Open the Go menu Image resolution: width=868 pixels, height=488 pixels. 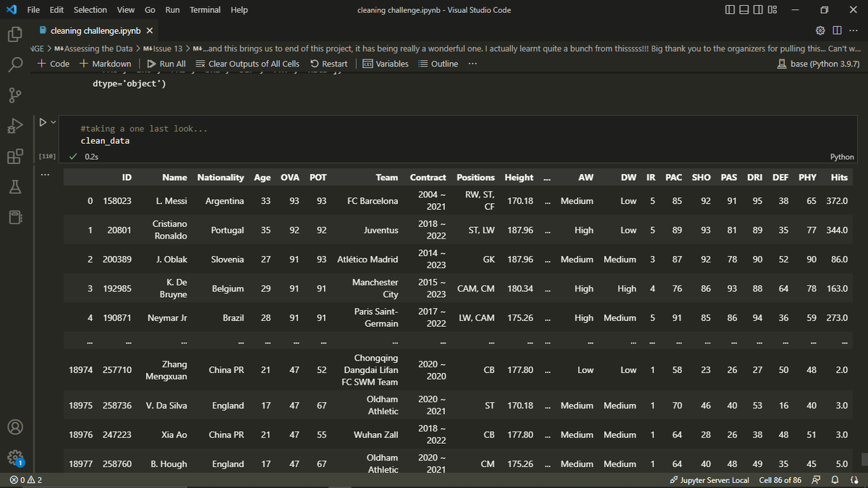(x=150, y=10)
